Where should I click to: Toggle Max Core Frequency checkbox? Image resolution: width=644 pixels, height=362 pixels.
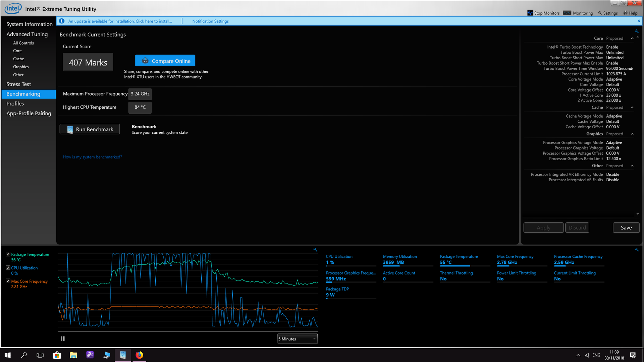pyautogui.click(x=8, y=281)
